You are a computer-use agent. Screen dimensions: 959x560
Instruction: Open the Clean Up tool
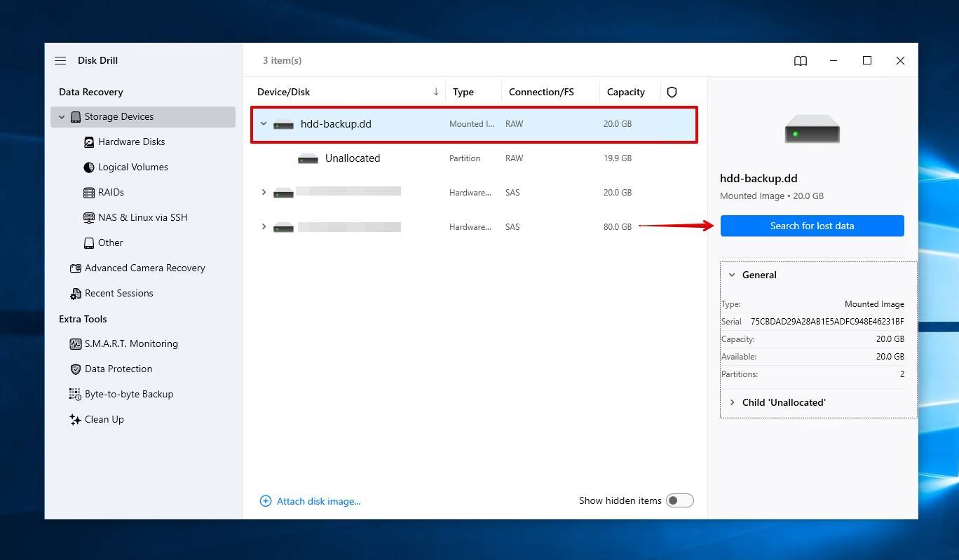[105, 419]
